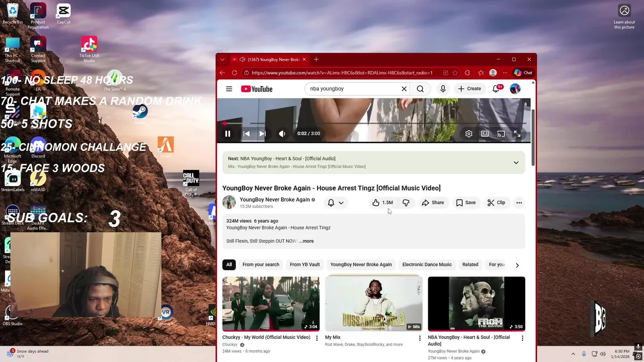Skip to previous video in player
The height and width of the screenshot is (362, 644).
point(246,134)
